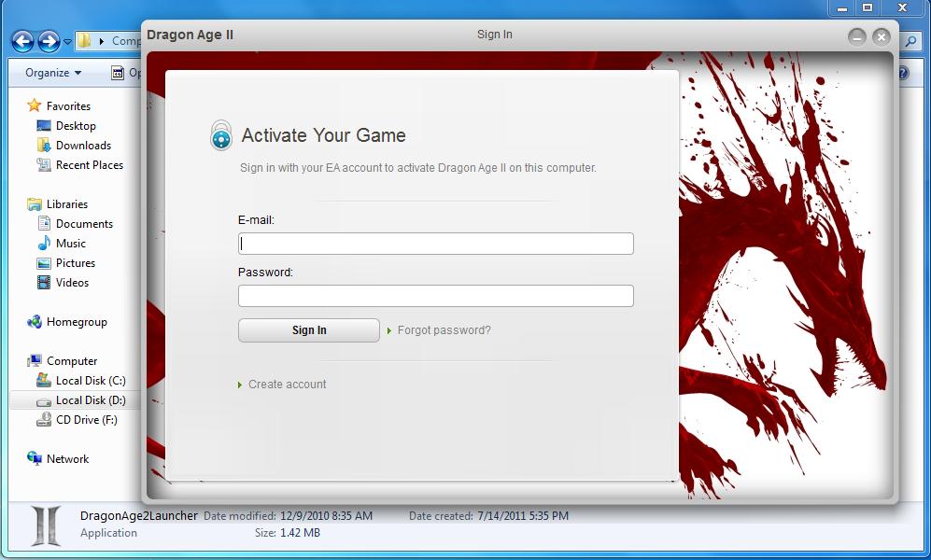Screen dimensions: 931x560
Task: Click the Local Disk (D:) drive icon
Action: [43, 401]
